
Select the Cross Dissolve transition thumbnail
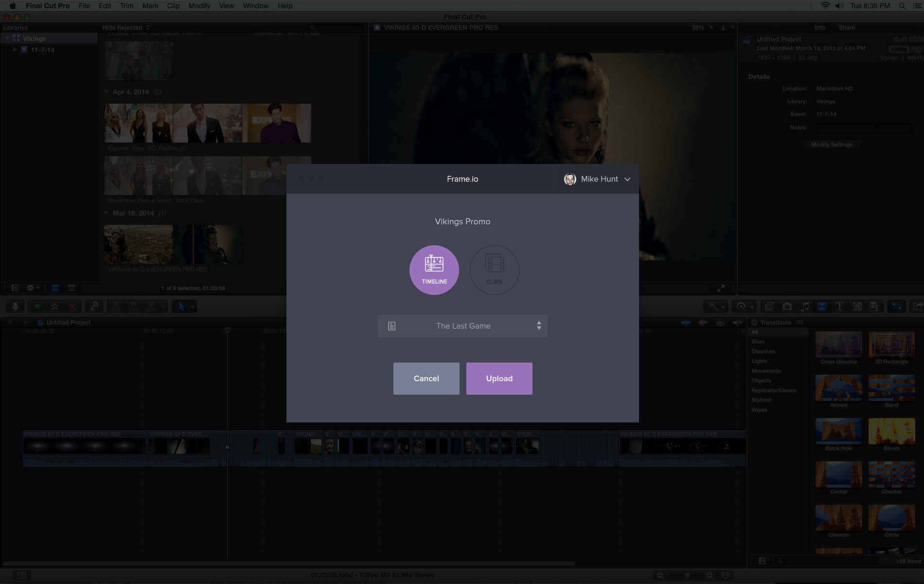(x=838, y=345)
